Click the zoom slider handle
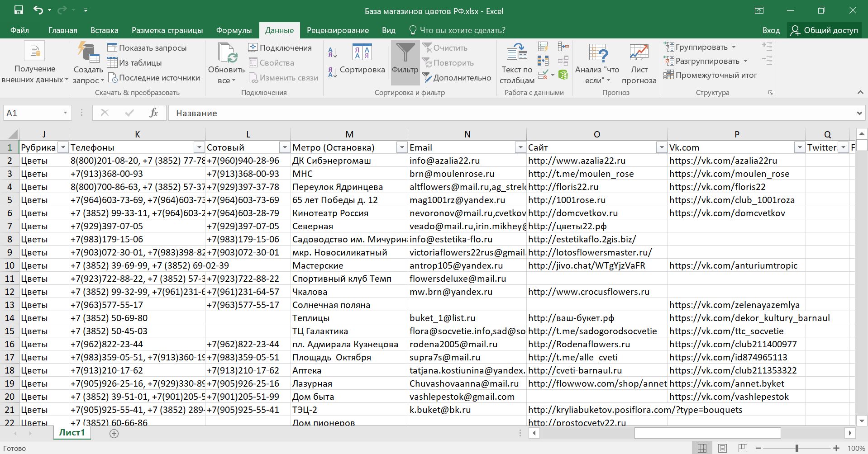This screenshot has width=868, height=454. pyautogui.click(x=796, y=448)
